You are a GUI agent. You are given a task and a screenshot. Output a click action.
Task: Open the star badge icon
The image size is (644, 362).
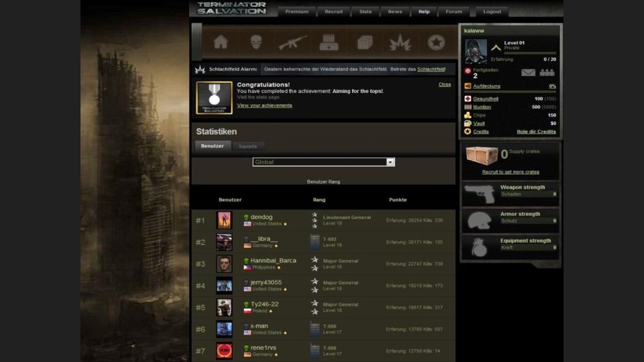pos(436,42)
